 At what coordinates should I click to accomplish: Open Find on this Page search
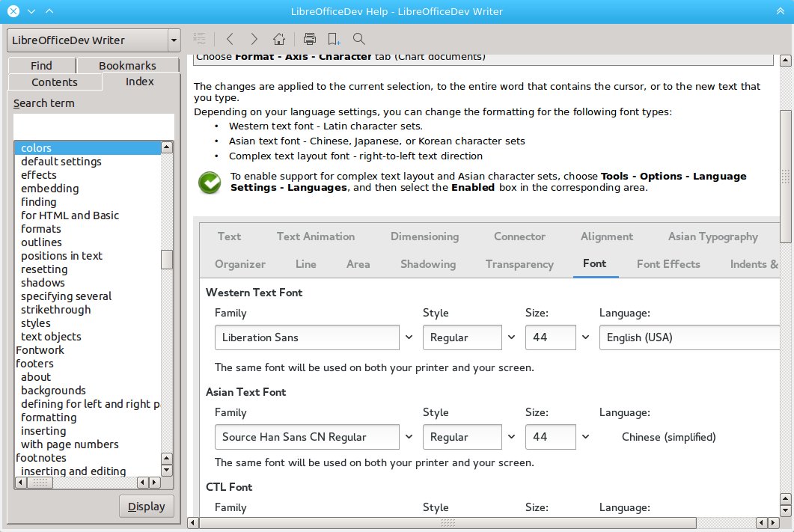359,38
